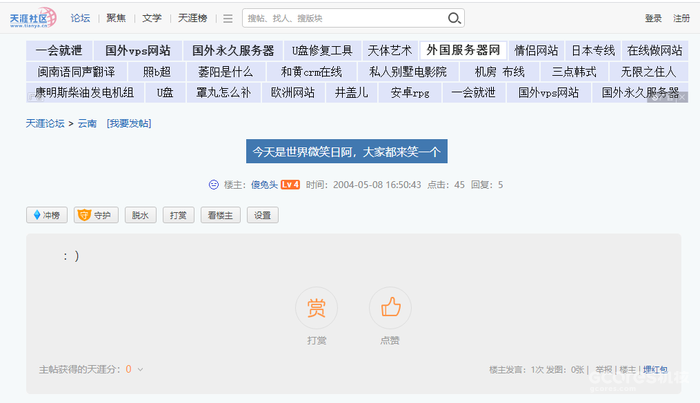Open the 天体艺术 ad link

pos(390,50)
